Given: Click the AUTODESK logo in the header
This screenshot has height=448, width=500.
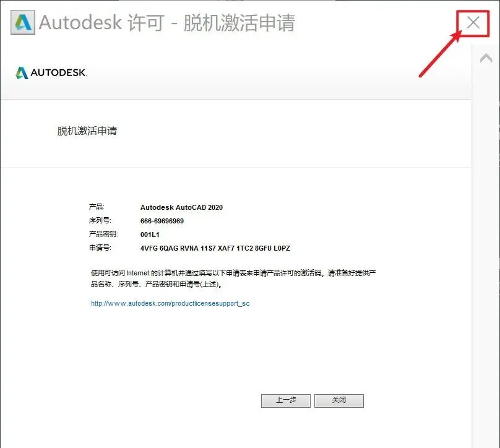Looking at the screenshot, I should point(51,72).
